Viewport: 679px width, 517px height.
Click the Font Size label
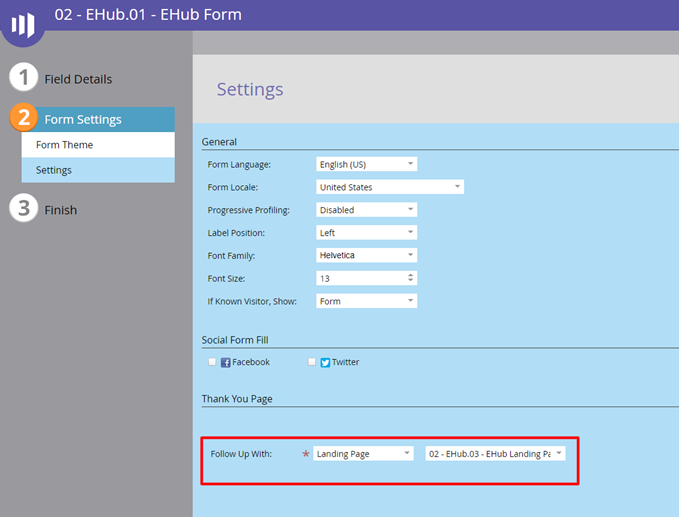tap(226, 278)
